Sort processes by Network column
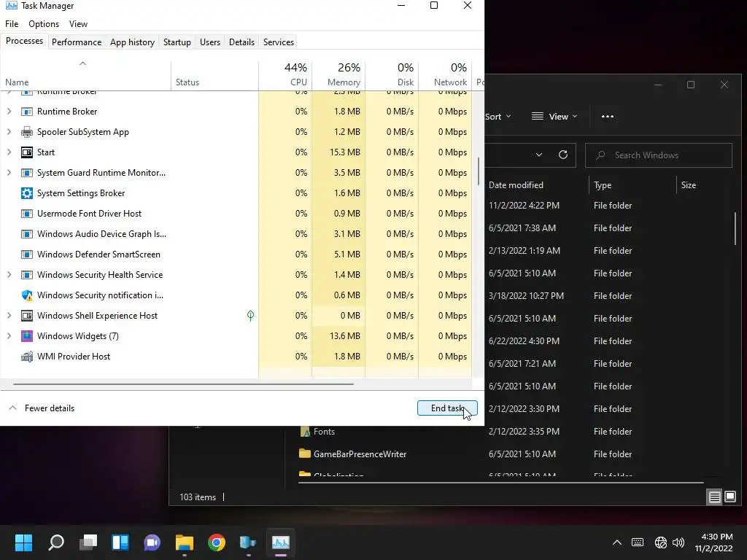This screenshot has height=560, width=747. pyautogui.click(x=446, y=75)
